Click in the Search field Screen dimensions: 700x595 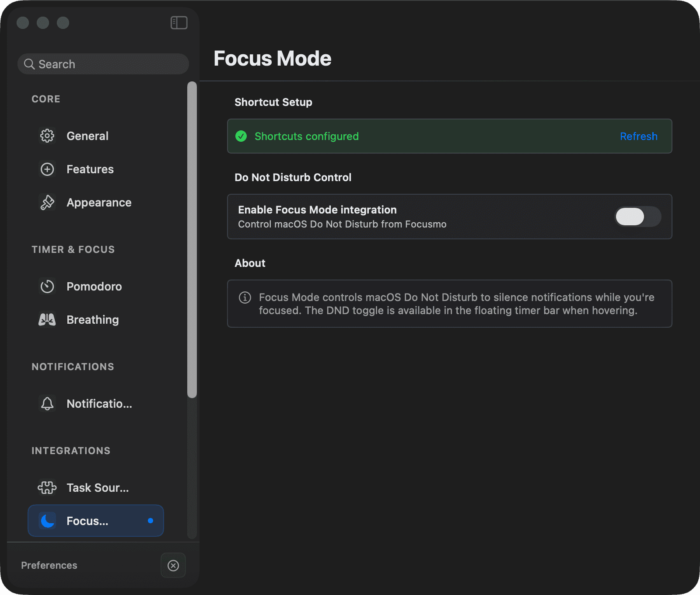coord(103,64)
